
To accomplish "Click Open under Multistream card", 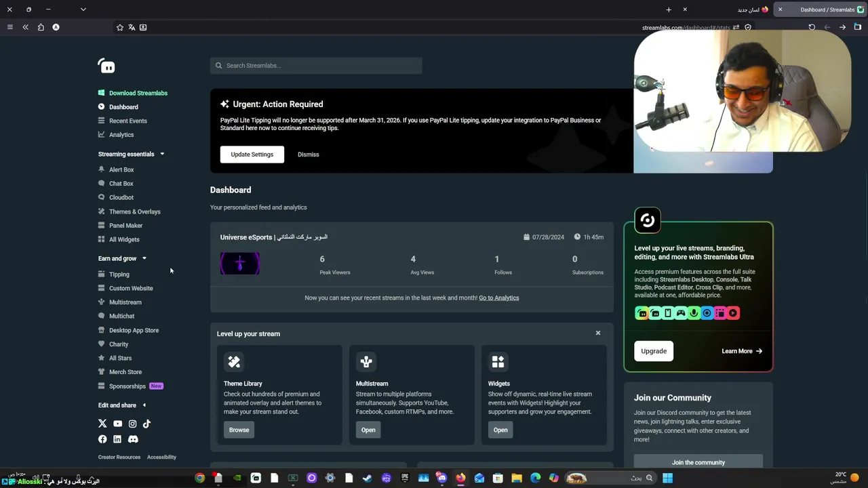I will click(368, 430).
